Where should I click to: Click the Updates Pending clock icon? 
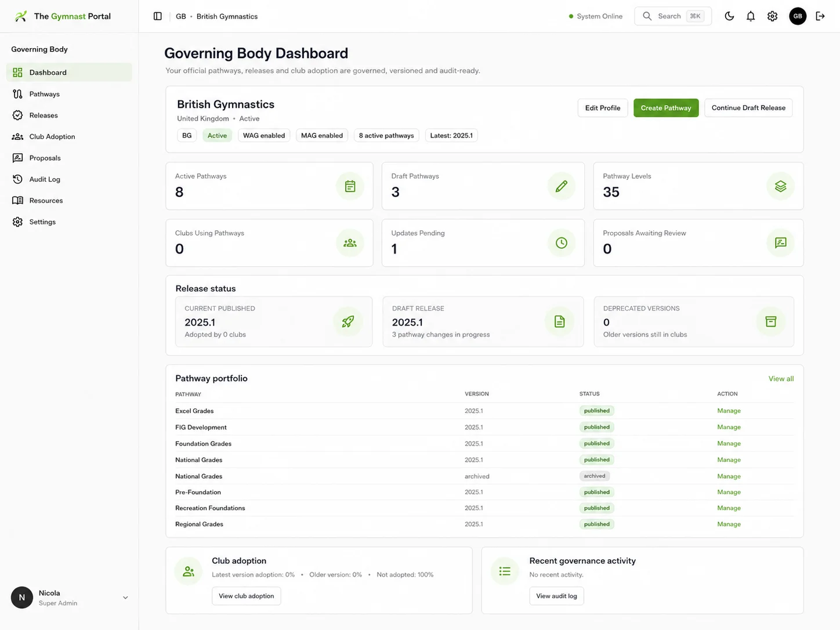(x=561, y=243)
